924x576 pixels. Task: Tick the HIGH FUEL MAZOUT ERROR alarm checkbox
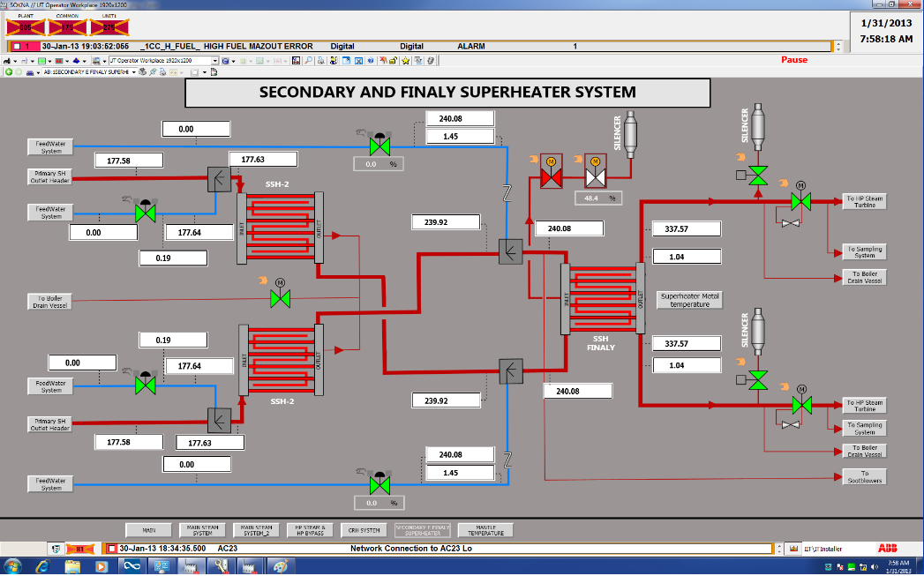click(x=17, y=46)
